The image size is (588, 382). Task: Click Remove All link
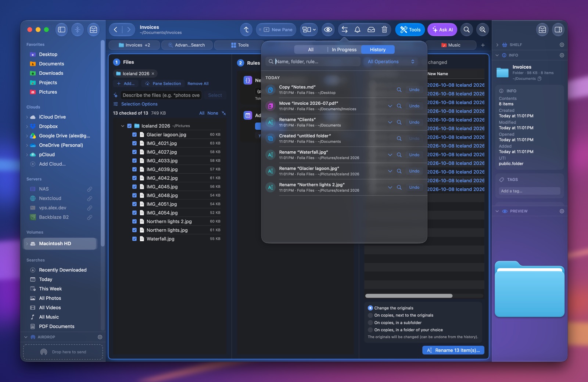[198, 84]
